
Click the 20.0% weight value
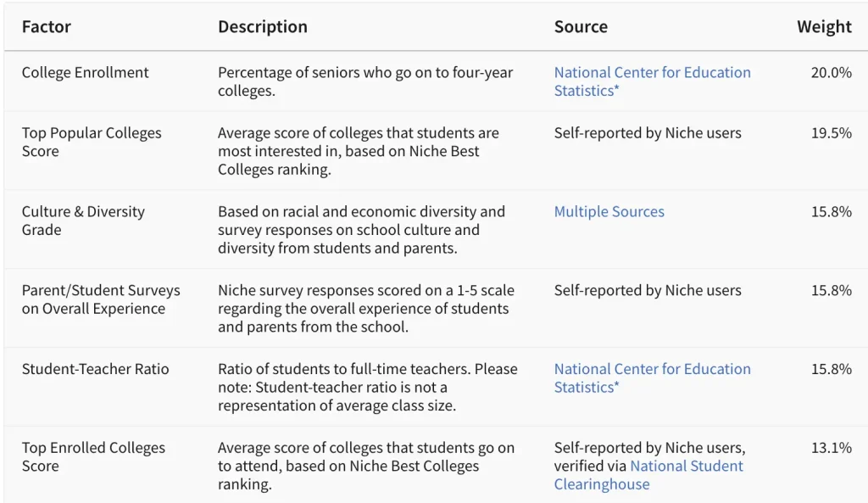pyautogui.click(x=831, y=73)
